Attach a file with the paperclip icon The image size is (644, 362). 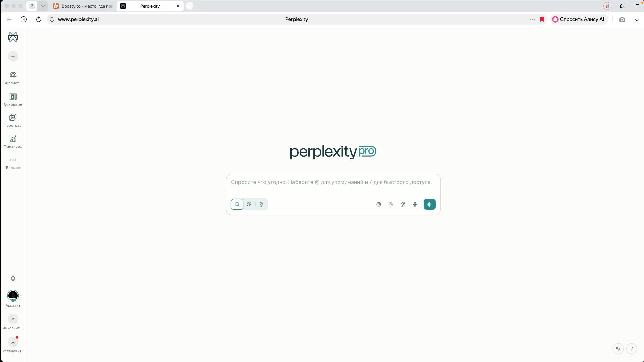tap(403, 204)
